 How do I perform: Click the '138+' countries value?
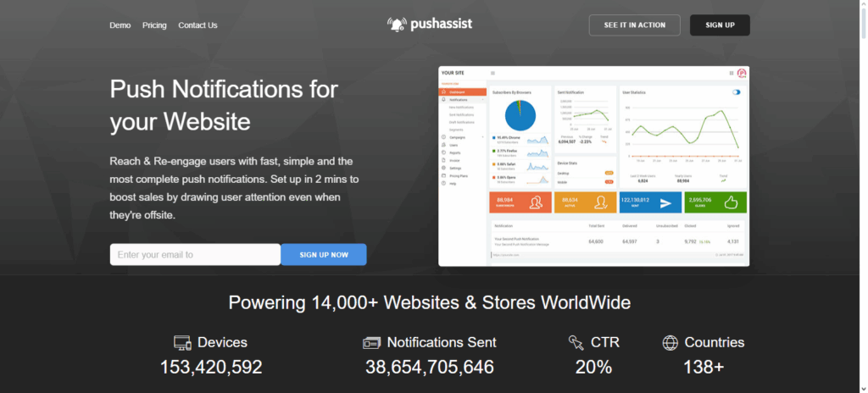(x=703, y=367)
